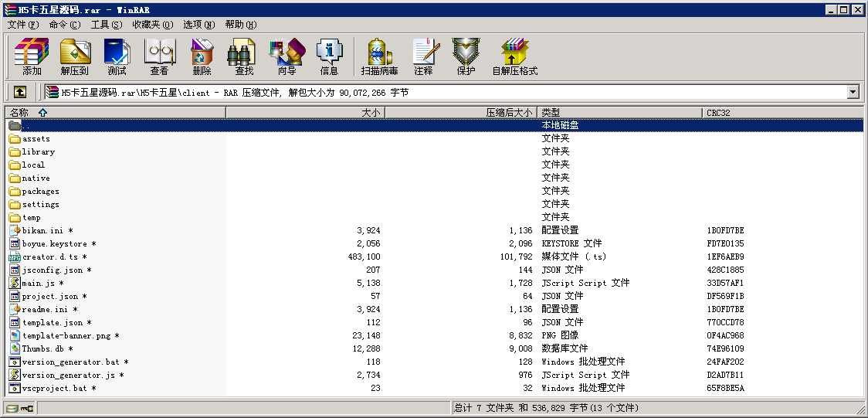Open the address bar dropdown arrow
Image resolution: width=868 pixels, height=418 pixels.
[853, 93]
